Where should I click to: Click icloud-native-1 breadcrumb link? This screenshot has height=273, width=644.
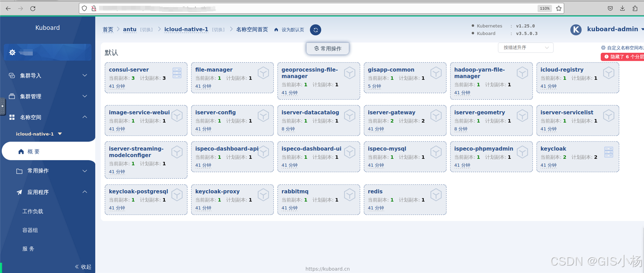(x=186, y=29)
